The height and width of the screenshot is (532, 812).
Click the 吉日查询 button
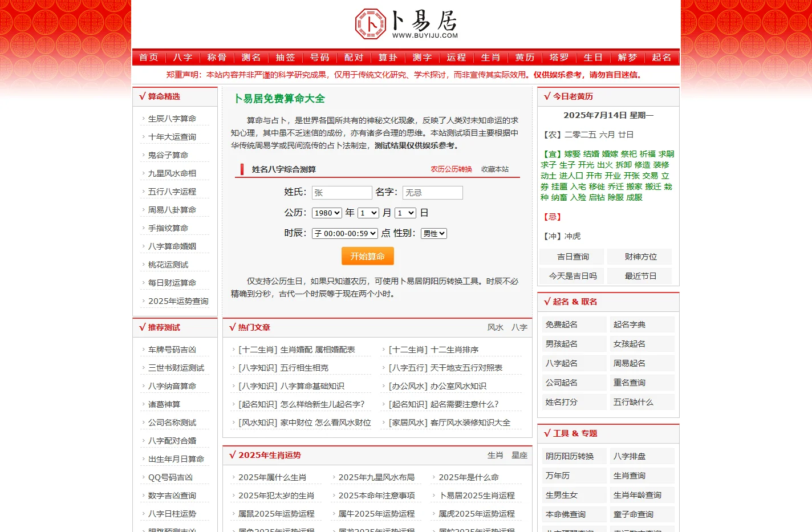[573, 257]
